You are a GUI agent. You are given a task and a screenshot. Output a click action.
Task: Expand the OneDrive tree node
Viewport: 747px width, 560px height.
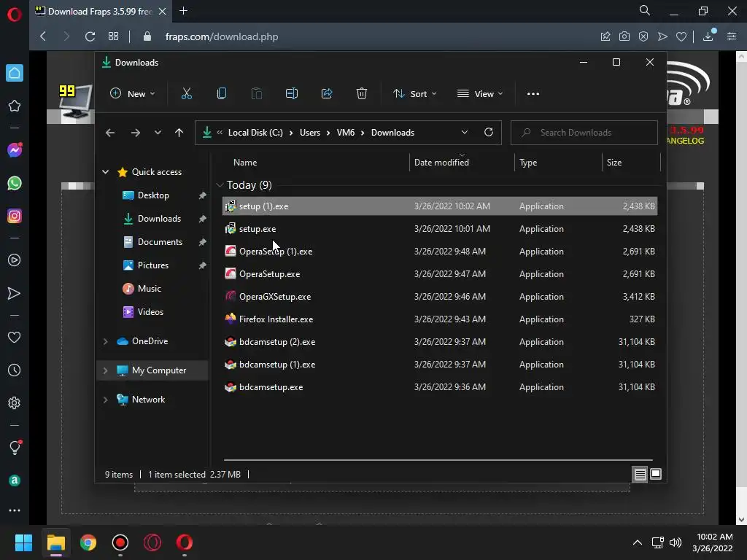(105, 341)
